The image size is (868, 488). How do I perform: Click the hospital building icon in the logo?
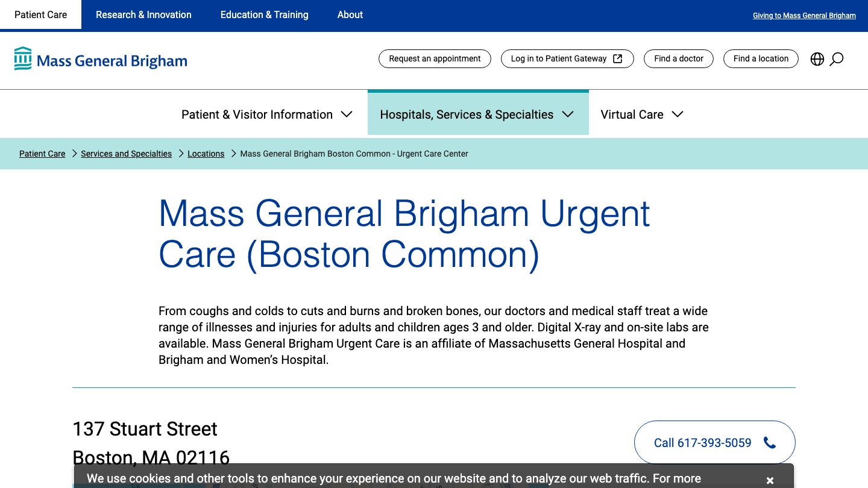(22, 58)
